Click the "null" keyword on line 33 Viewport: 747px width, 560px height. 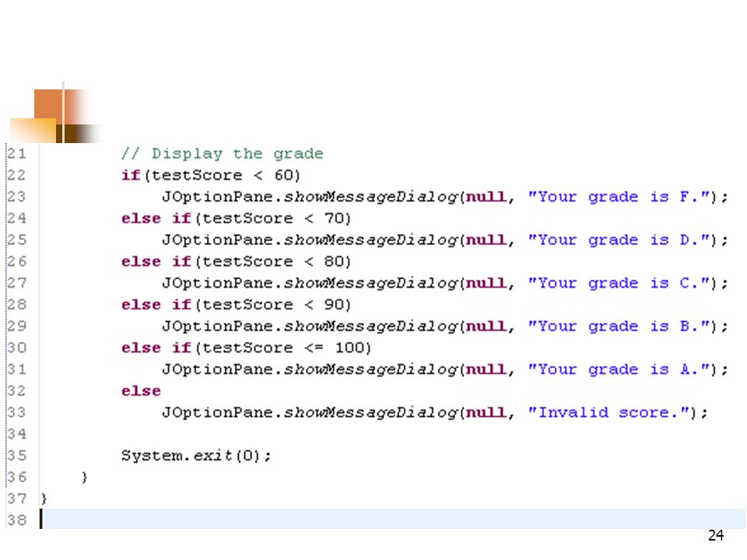click(486, 412)
